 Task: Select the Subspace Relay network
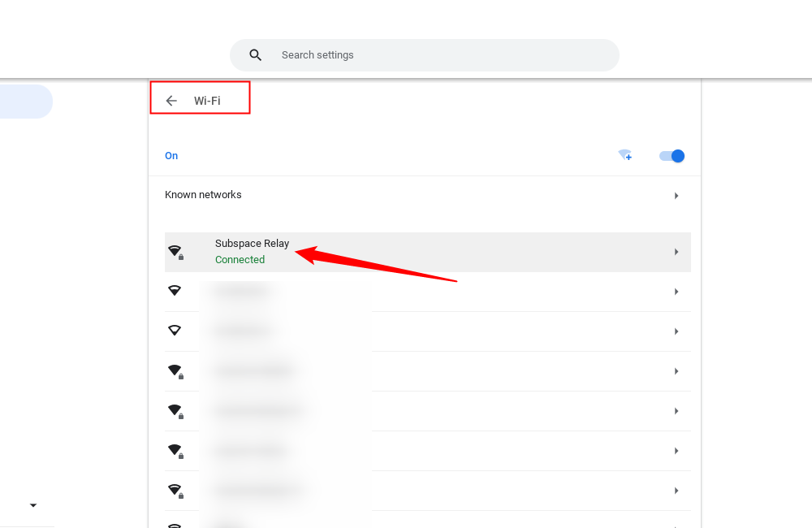coord(252,243)
